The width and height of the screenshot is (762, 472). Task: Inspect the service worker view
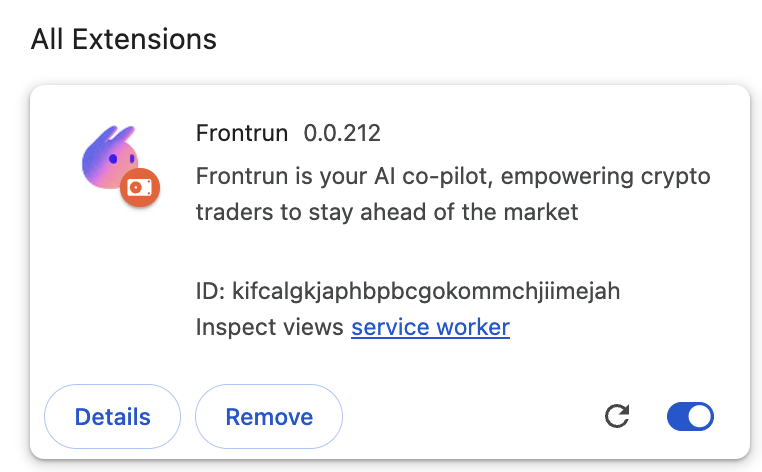tap(430, 327)
